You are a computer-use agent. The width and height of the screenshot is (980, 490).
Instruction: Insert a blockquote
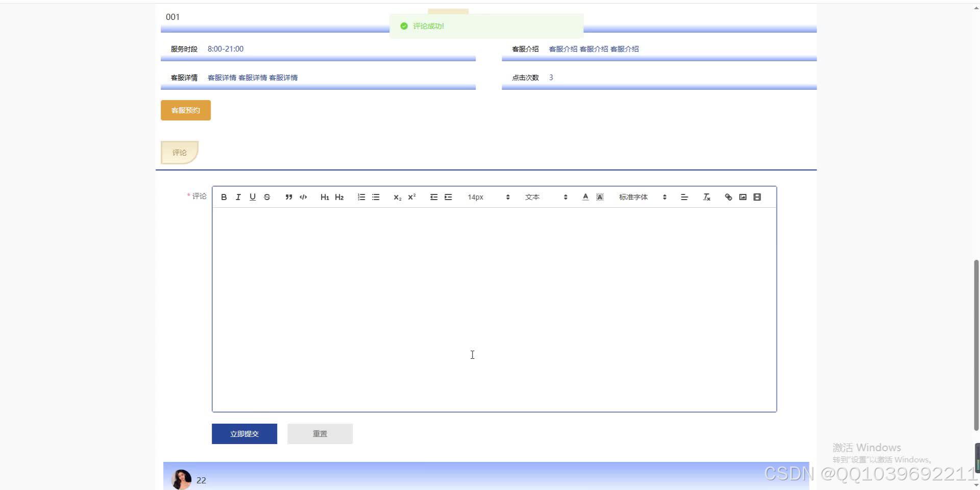tap(288, 197)
